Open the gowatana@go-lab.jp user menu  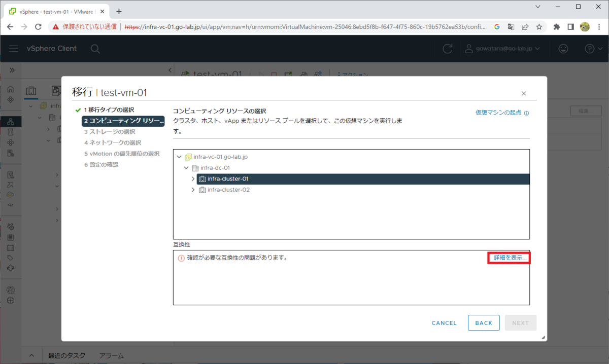502,49
